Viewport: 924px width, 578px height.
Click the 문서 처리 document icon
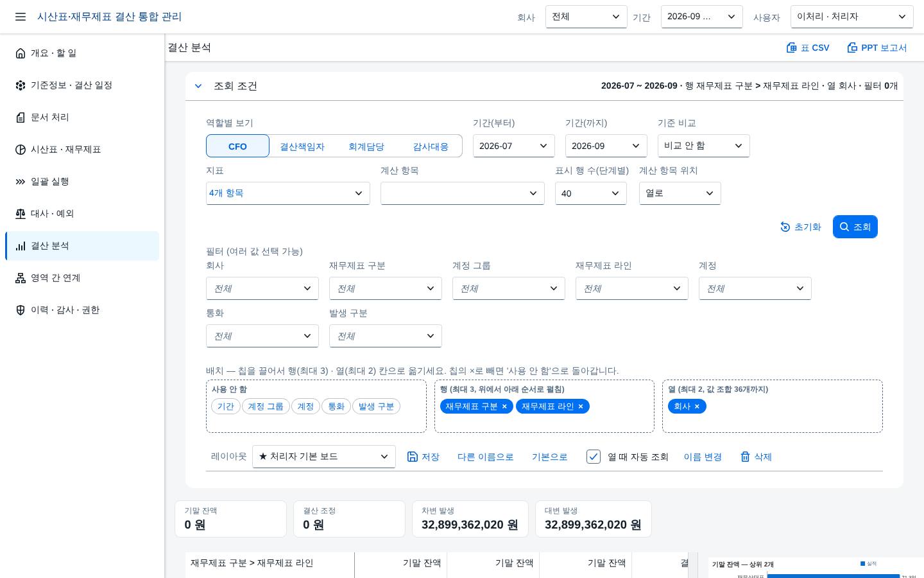pos(21,118)
